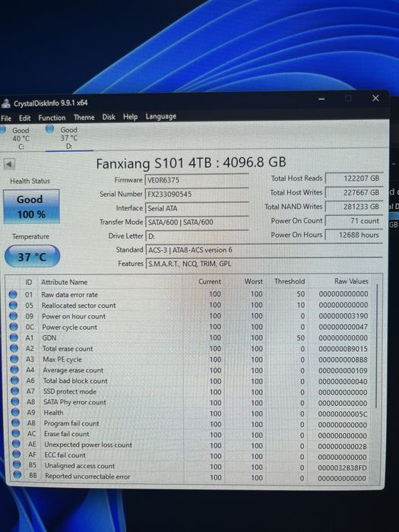The width and height of the screenshot is (399, 532).
Task: Click the status icon for Unaligned access count
Action: [x=17, y=464]
